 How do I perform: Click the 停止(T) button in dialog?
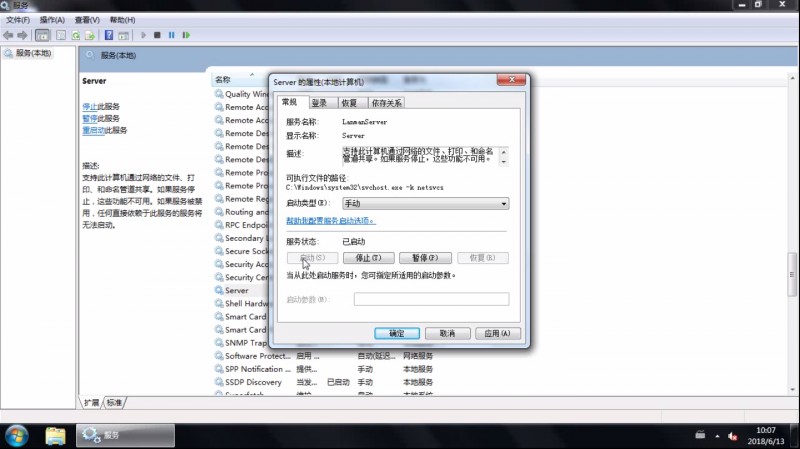click(x=368, y=258)
